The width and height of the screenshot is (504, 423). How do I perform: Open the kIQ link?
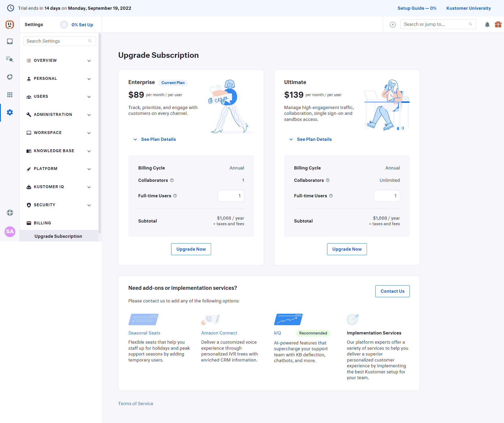[x=277, y=333]
